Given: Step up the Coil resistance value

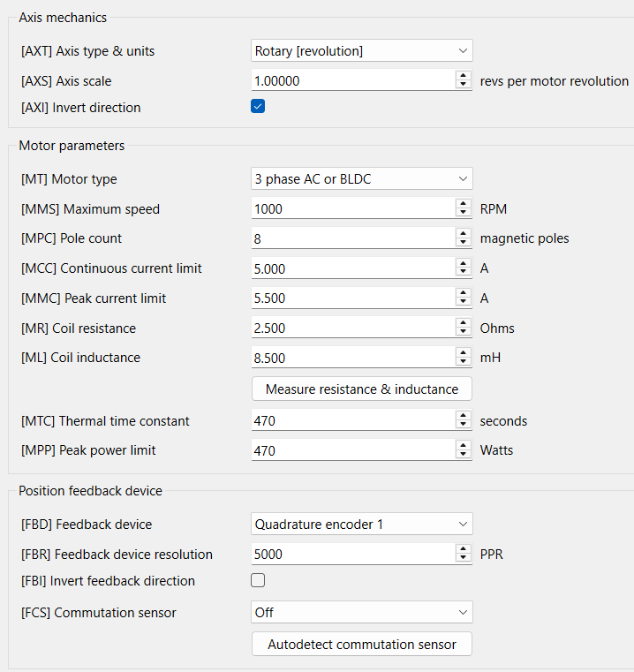Looking at the screenshot, I should point(464,323).
